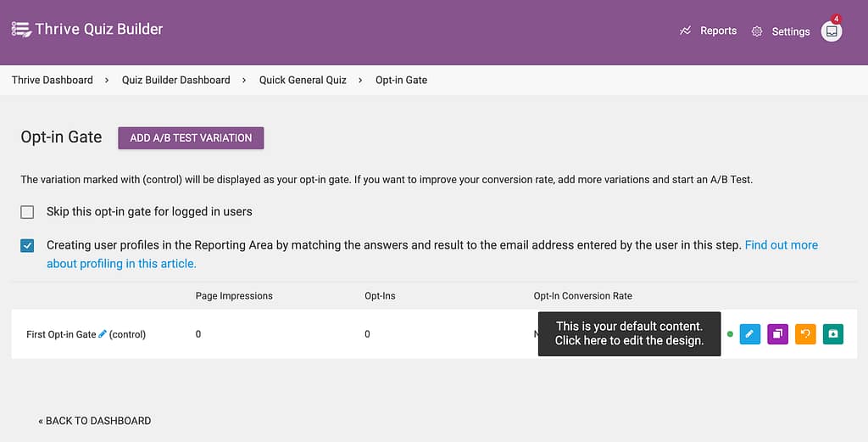This screenshot has height=442, width=868.
Task: Click the Opt-Ins column header
Action: point(380,296)
